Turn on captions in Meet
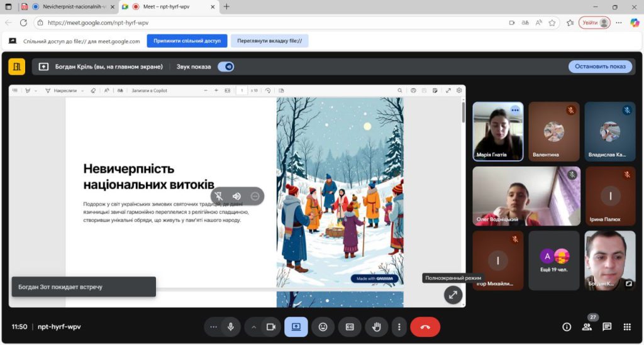The height and width of the screenshot is (345, 644). pyautogui.click(x=350, y=327)
